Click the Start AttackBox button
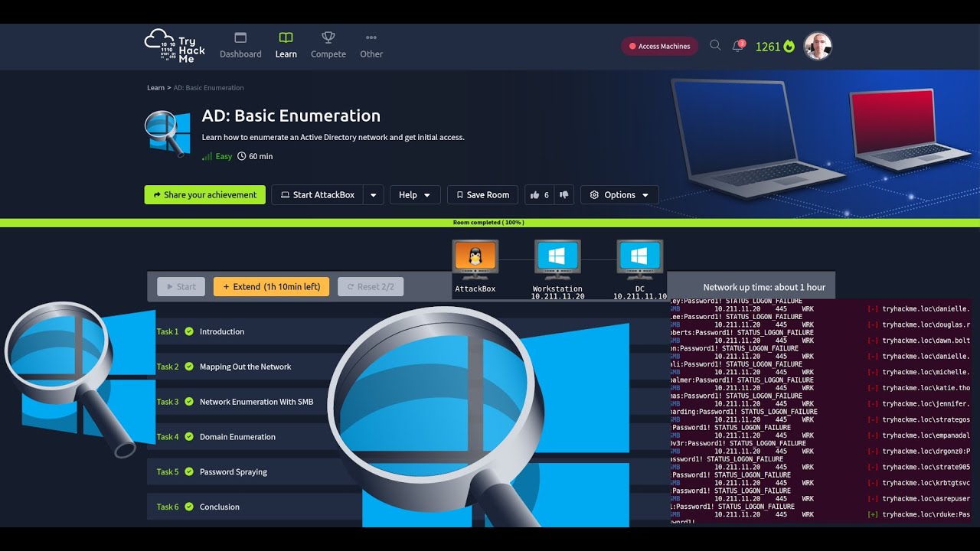This screenshot has height=551, width=980. (x=317, y=195)
